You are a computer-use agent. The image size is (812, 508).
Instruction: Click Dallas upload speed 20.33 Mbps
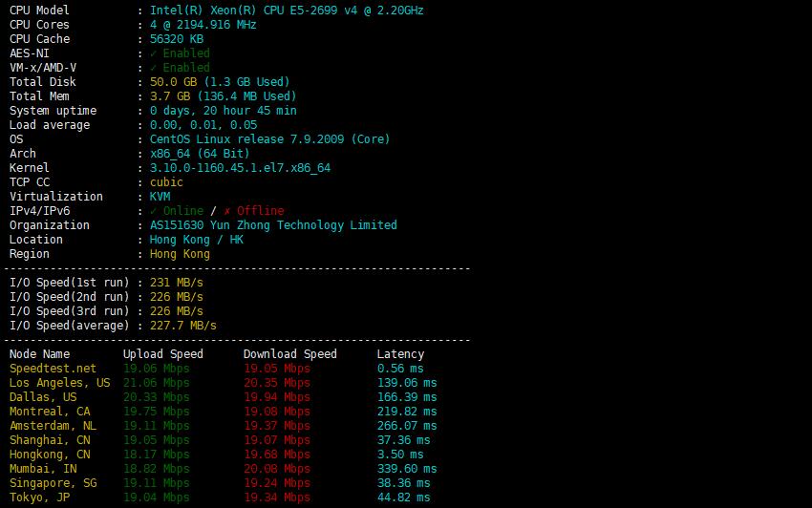pos(157,397)
